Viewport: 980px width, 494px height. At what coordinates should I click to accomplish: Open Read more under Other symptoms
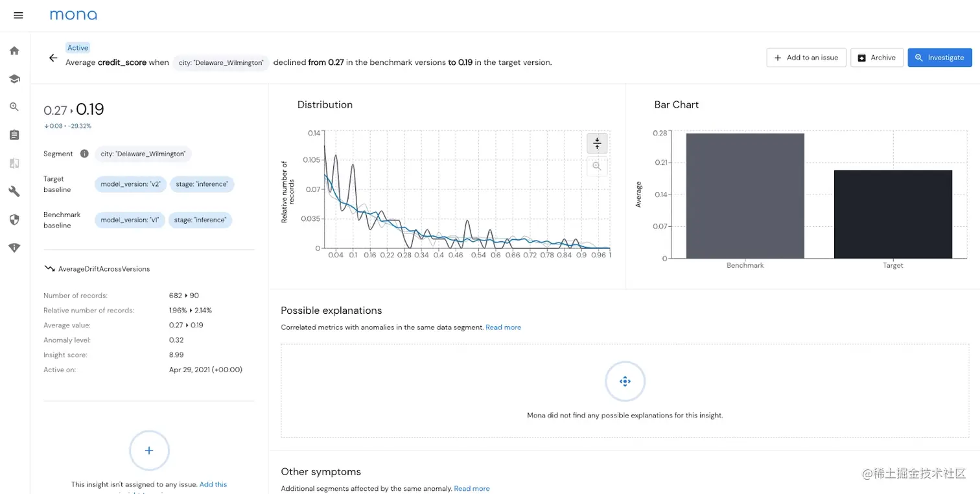coord(471,488)
